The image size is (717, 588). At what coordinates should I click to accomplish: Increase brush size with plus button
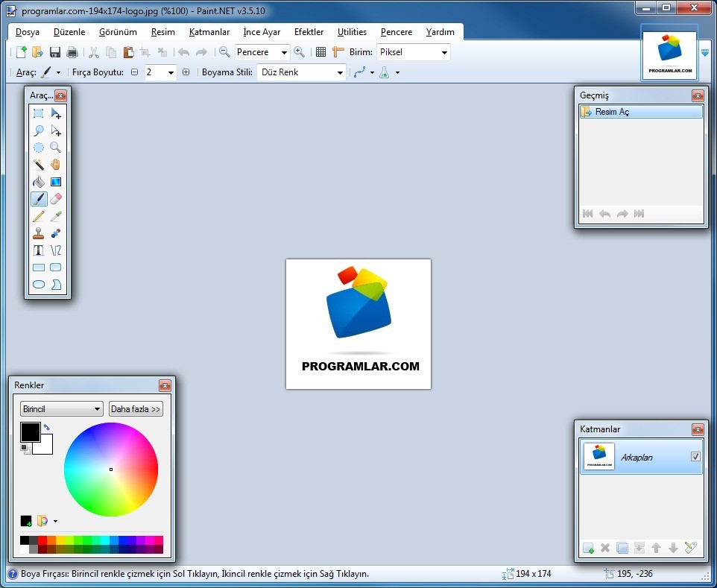pyautogui.click(x=186, y=72)
